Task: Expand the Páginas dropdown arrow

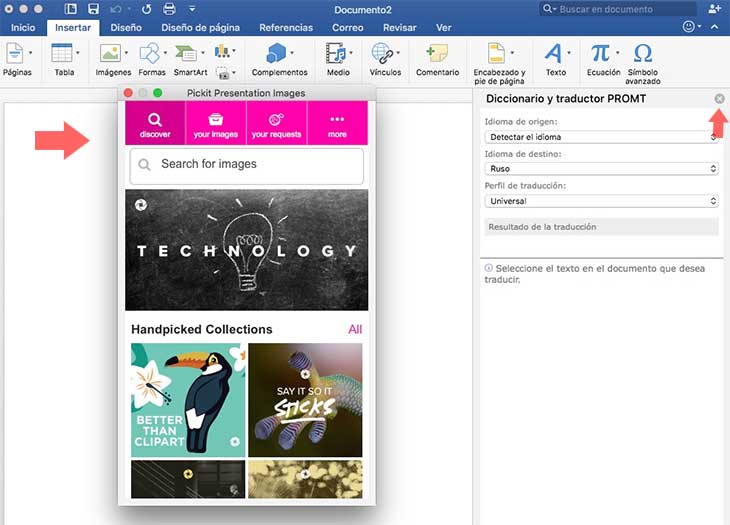Action: (x=31, y=53)
